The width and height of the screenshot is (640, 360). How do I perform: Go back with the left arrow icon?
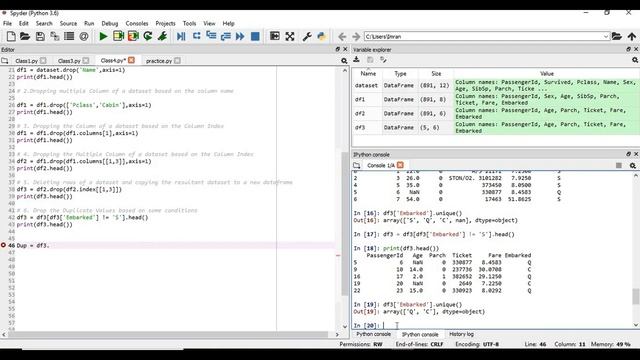(x=342, y=37)
